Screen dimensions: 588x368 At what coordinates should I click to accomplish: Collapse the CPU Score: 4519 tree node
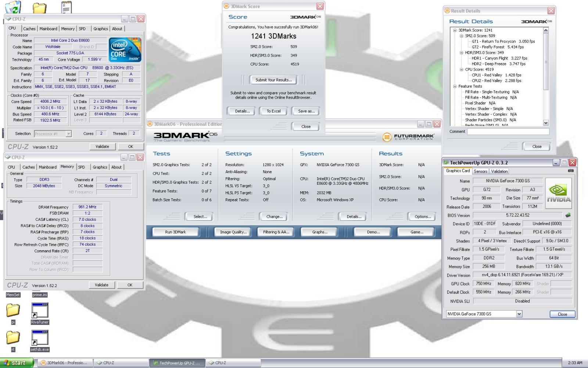pyautogui.click(x=462, y=69)
